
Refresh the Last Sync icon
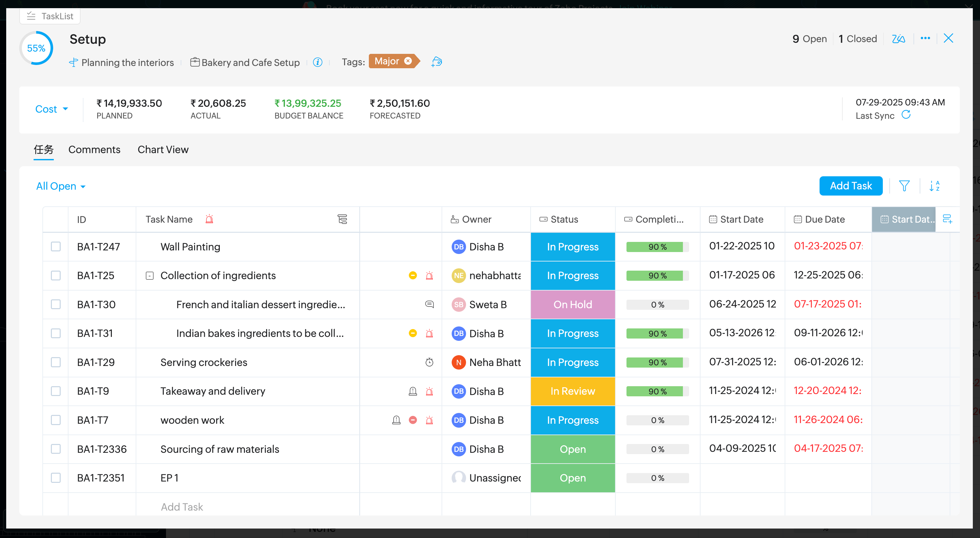(x=906, y=115)
